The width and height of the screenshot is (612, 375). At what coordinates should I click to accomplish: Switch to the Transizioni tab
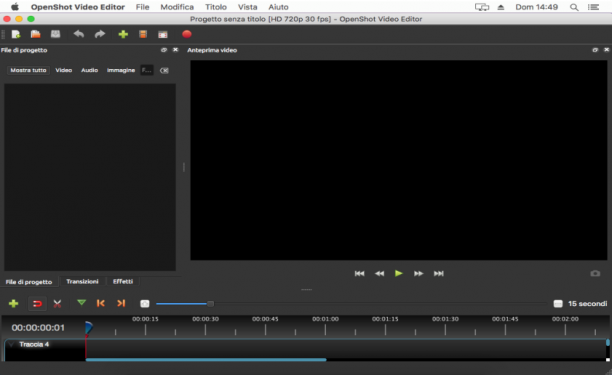tap(82, 281)
